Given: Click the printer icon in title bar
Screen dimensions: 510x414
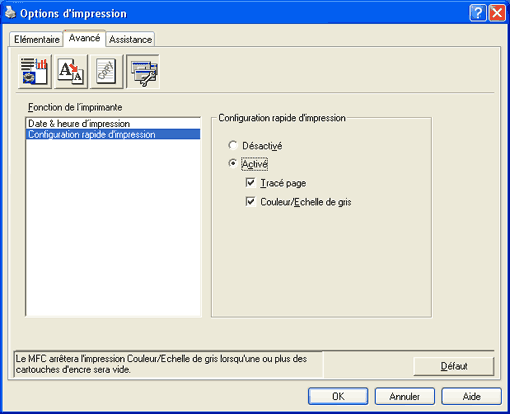Looking at the screenshot, I should (x=10, y=13).
